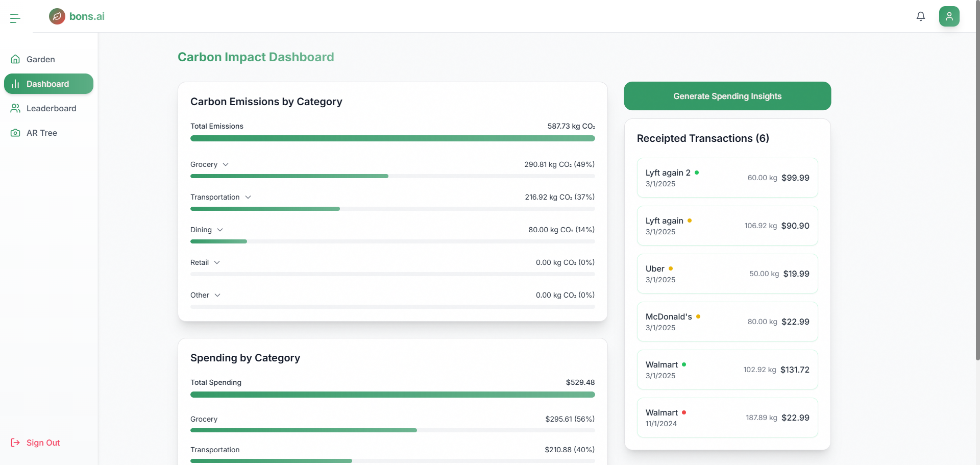Select Dashboard in the sidebar

click(48, 84)
